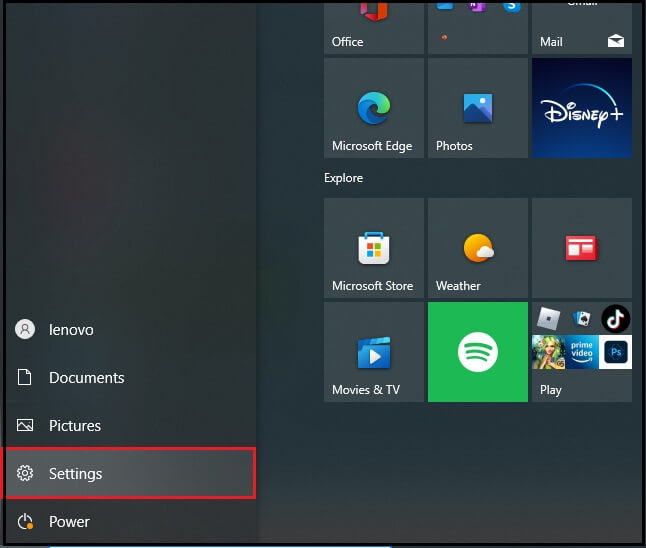The width and height of the screenshot is (646, 548).
Task: Open the green Spotify tile
Action: 478,352
